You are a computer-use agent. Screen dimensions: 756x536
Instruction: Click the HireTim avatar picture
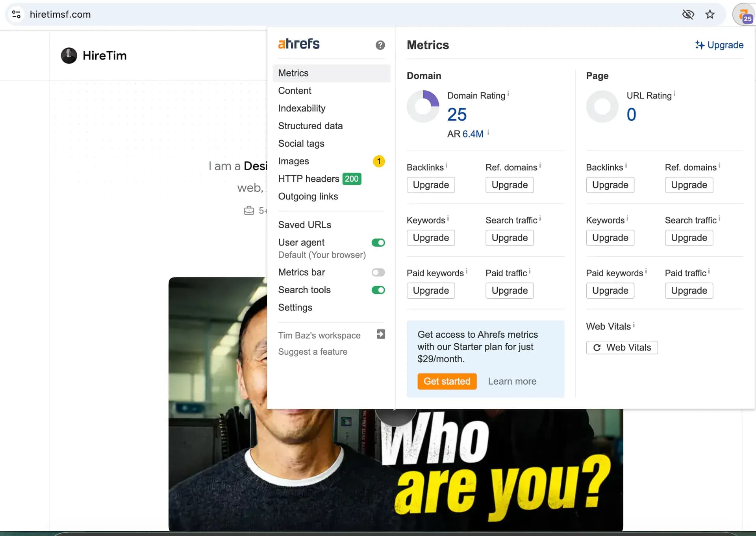[x=69, y=56]
